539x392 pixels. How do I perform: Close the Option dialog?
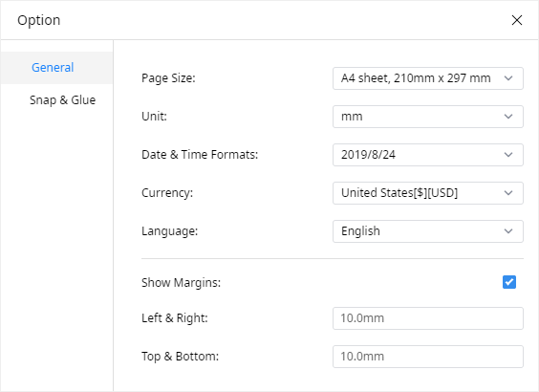[517, 20]
